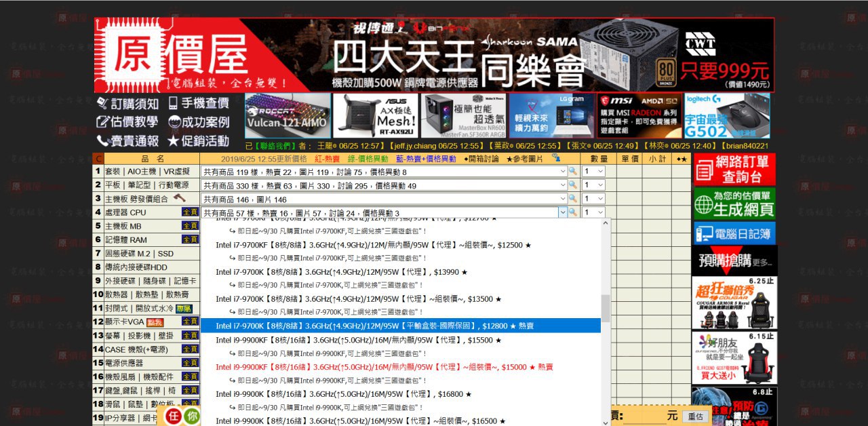Screen dimensions: 868x426
Task: Open 手機查價 mobile price check
Action: pyautogui.click(x=199, y=104)
